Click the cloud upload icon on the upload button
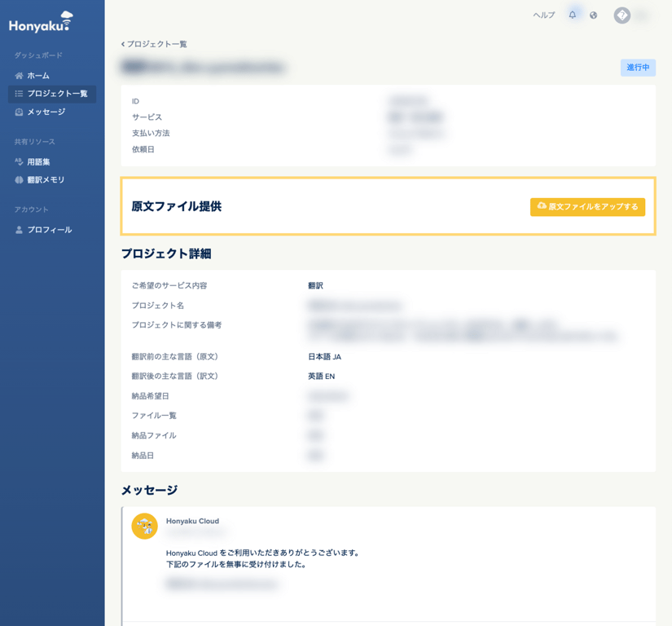 point(539,207)
